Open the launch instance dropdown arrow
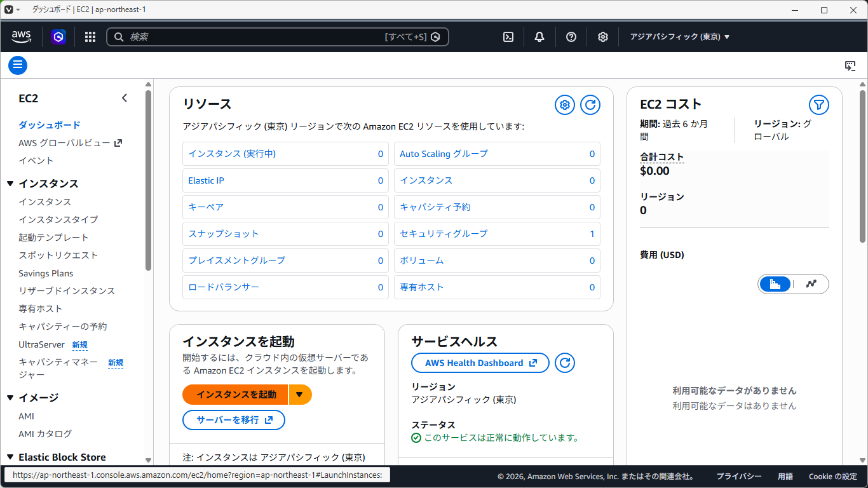Image resolution: width=868 pixels, height=488 pixels. point(300,395)
